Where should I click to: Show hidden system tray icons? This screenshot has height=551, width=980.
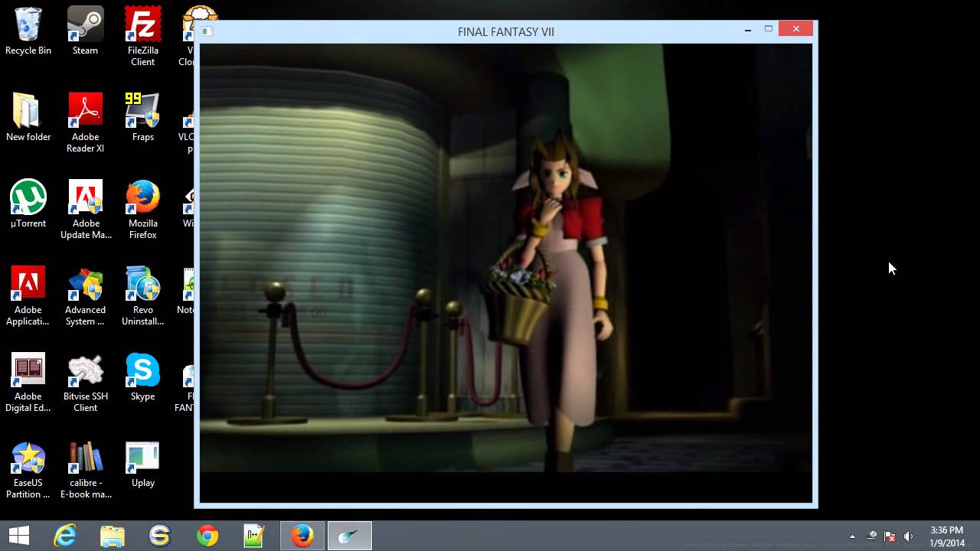852,536
